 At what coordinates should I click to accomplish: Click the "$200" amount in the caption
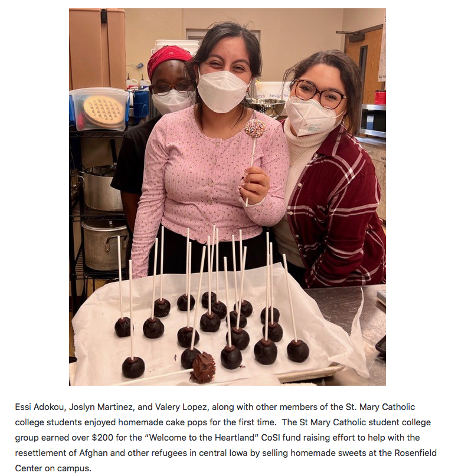point(103,438)
